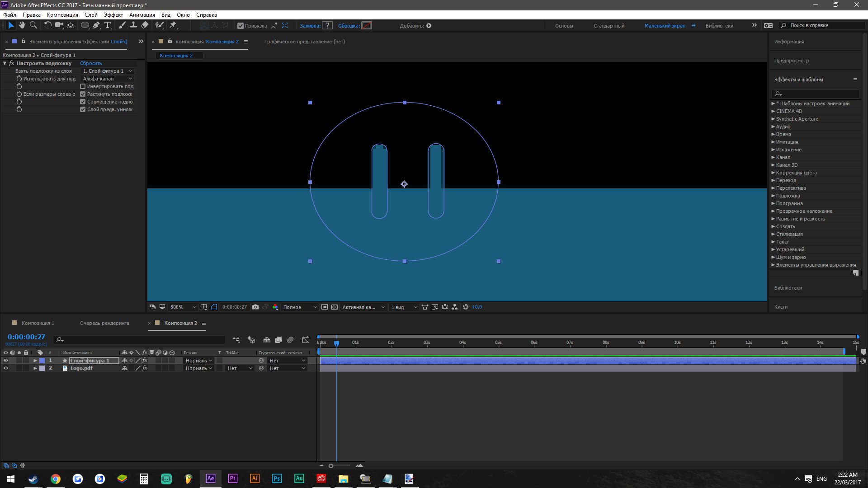The width and height of the screenshot is (868, 488).
Task: Select the Type text tool
Action: (x=108, y=25)
